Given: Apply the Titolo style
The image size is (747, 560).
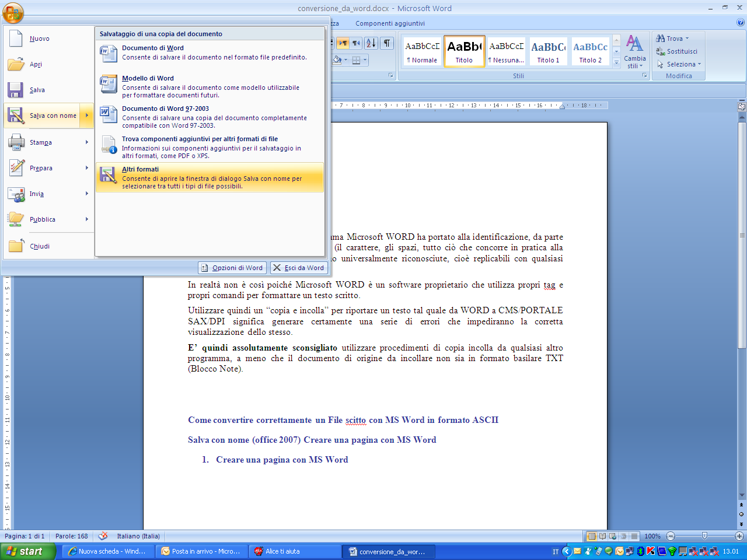Looking at the screenshot, I should [464, 51].
